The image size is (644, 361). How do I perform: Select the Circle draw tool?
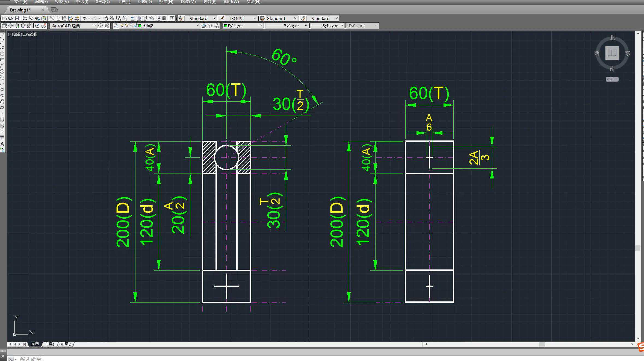click(2, 72)
